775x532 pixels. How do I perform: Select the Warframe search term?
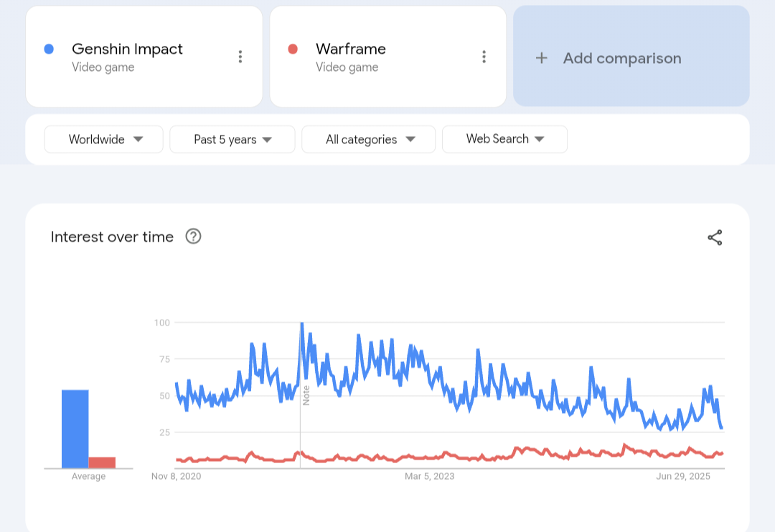(350, 49)
